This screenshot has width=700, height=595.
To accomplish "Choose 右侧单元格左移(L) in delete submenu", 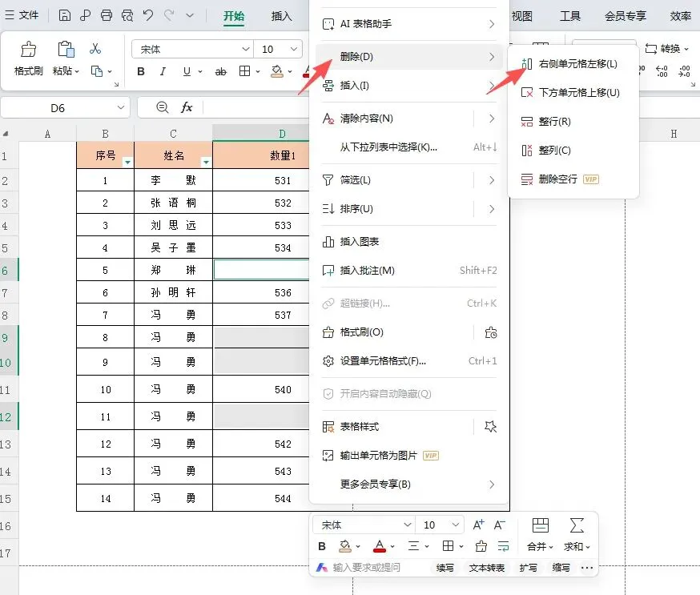I will pyautogui.click(x=573, y=64).
